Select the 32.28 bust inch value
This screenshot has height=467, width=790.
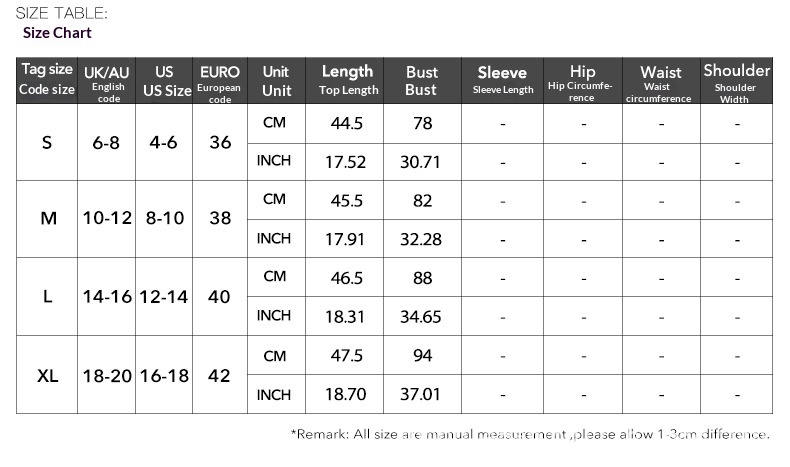pos(421,239)
